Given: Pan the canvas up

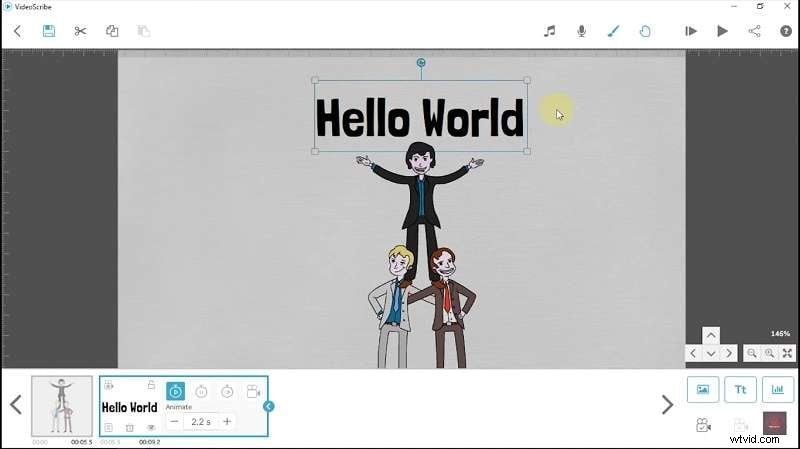Looking at the screenshot, I should click(711, 335).
